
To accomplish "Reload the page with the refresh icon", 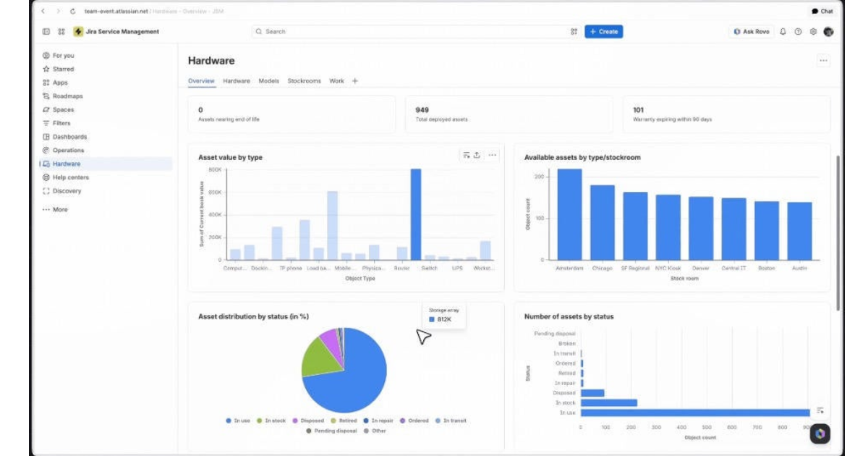I will pos(72,12).
